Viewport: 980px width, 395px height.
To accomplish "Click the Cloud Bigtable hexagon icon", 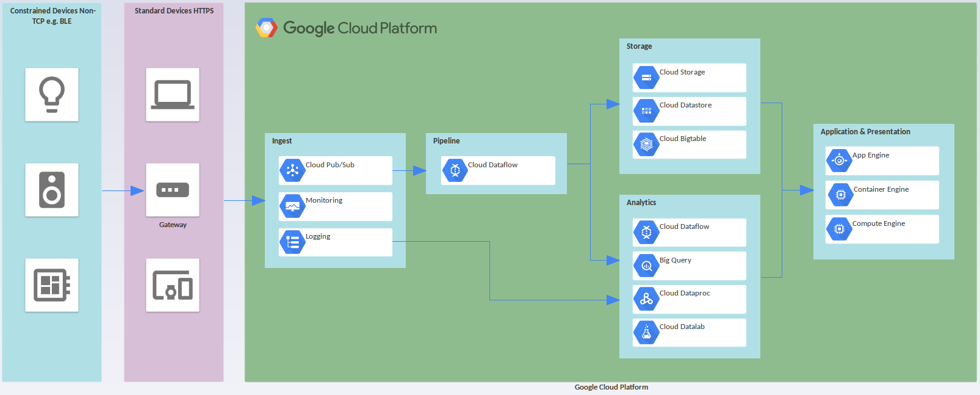I will [646, 145].
